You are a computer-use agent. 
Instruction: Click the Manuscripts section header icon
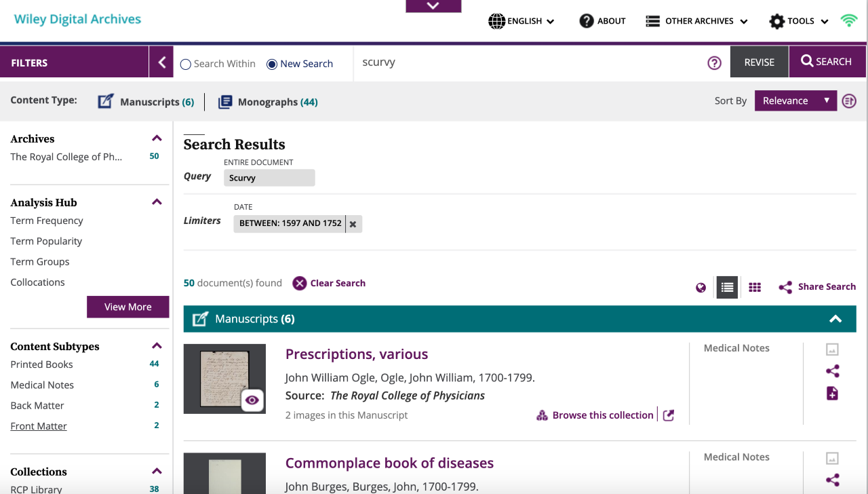(x=200, y=319)
